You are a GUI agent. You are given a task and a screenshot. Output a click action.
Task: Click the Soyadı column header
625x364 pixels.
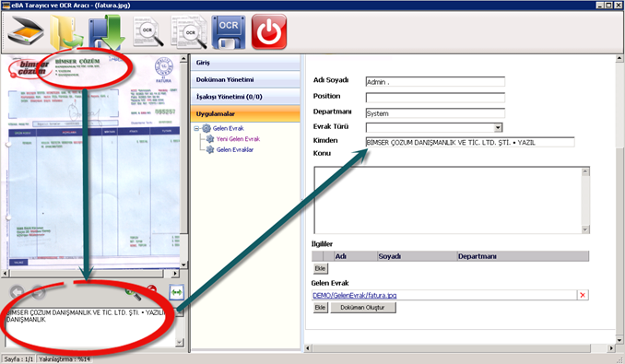[x=417, y=256]
